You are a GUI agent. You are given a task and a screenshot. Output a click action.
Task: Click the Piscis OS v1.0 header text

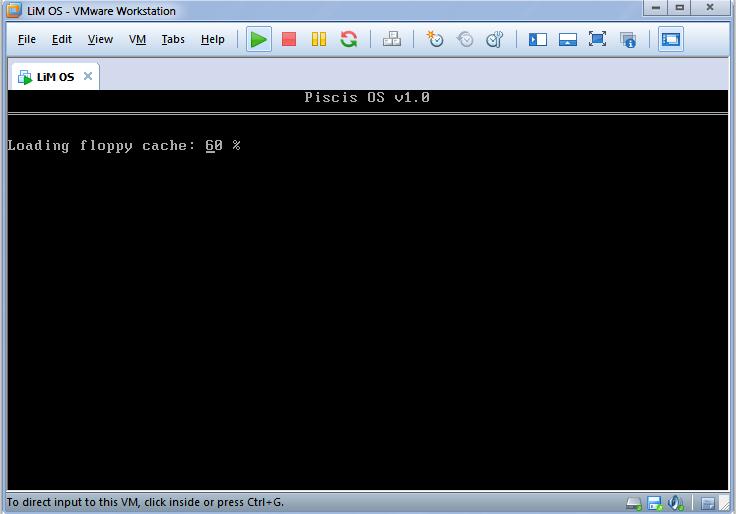tap(367, 97)
